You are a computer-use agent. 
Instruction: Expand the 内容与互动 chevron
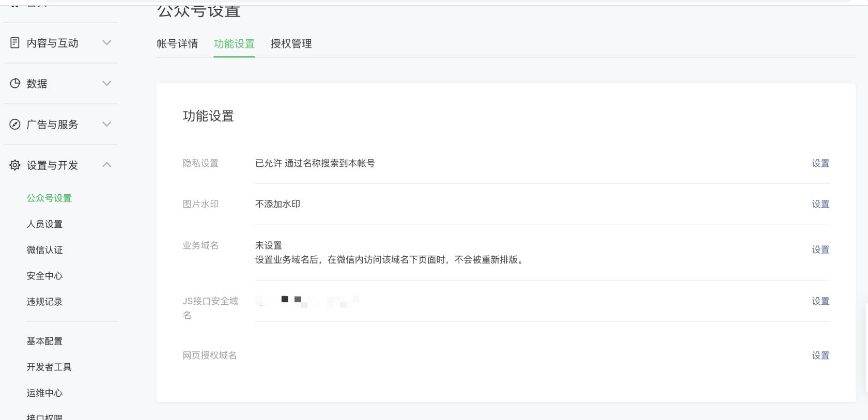107,43
